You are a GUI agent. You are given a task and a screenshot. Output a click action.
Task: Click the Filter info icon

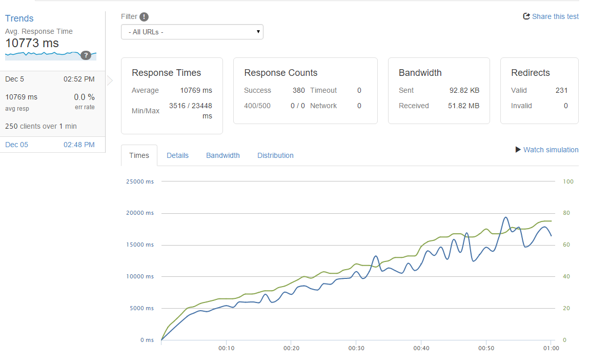pyautogui.click(x=145, y=17)
